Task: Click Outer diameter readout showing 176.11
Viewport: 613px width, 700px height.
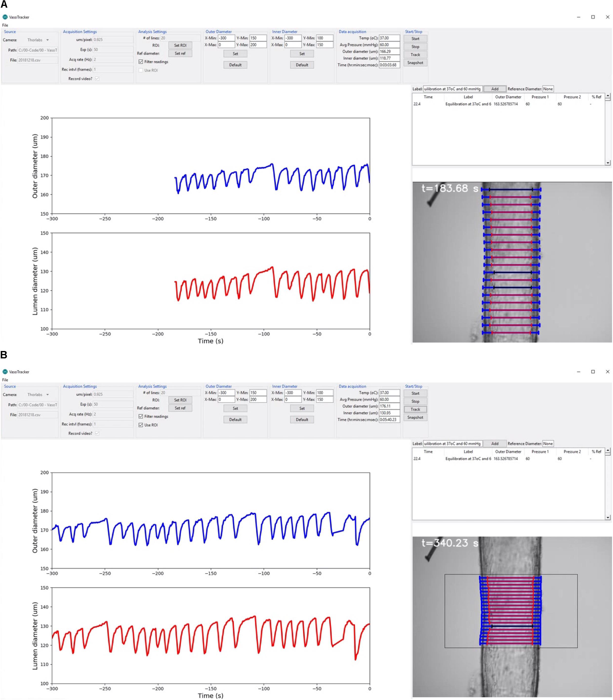Action: click(389, 406)
